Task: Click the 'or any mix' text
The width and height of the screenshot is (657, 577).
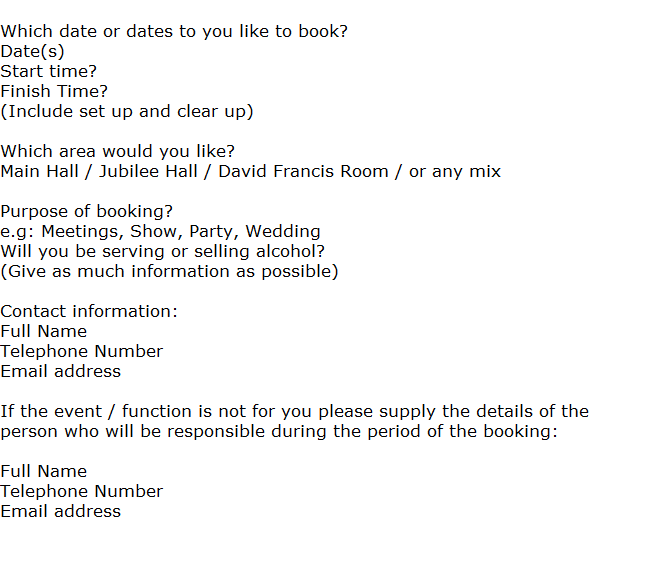Action: (455, 172)
